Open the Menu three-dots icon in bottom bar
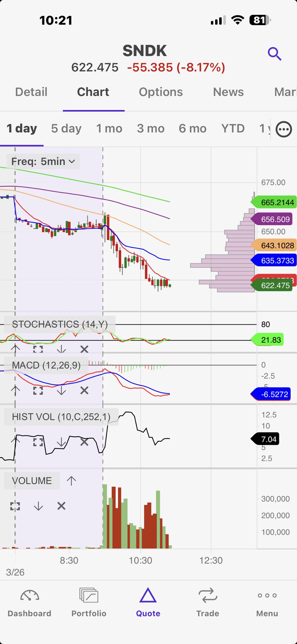 (267, 595)
